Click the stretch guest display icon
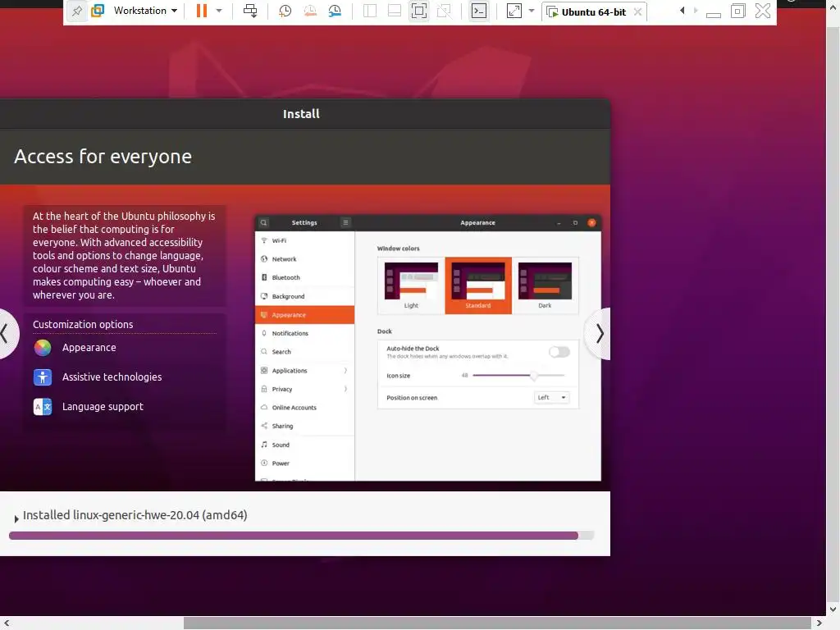This screenshot has height=630, width=840. coord(514,11)
